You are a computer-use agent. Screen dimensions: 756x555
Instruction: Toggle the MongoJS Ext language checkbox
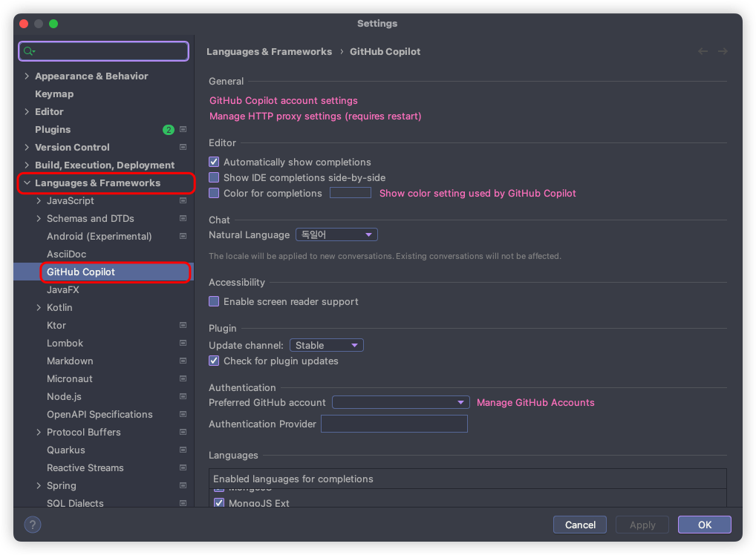point(219,503)
